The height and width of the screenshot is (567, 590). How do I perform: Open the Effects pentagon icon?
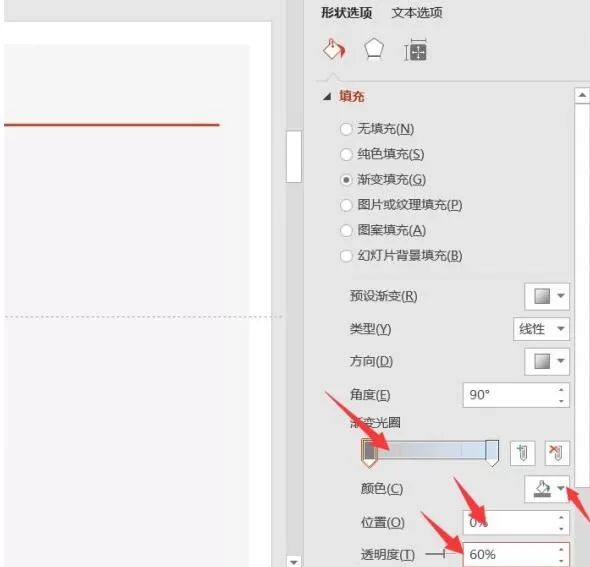coord(374,50)
